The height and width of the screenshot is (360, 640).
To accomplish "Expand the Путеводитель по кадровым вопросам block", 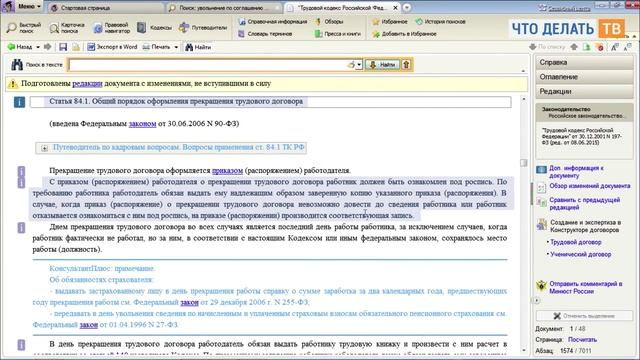I will coord(44,148).
